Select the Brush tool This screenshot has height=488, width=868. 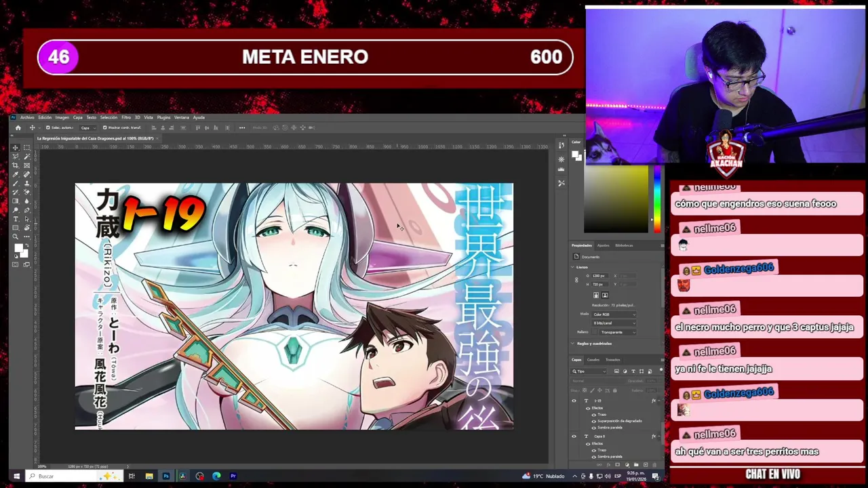(15, 183)
